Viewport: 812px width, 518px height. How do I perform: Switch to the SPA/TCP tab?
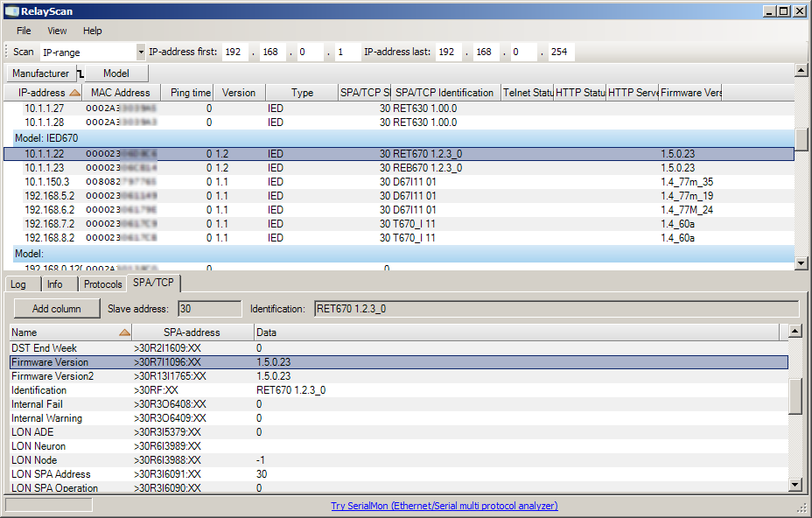(153, 283)
